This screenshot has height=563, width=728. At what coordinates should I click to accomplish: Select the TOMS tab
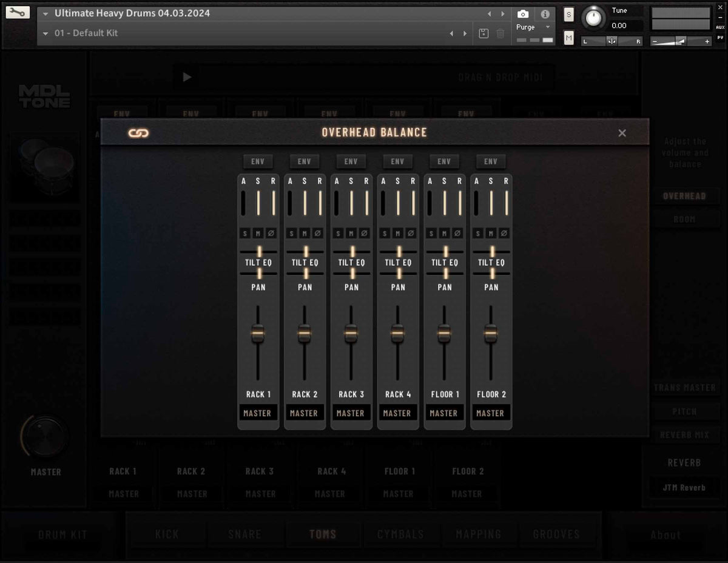click(x=323, y=534)
